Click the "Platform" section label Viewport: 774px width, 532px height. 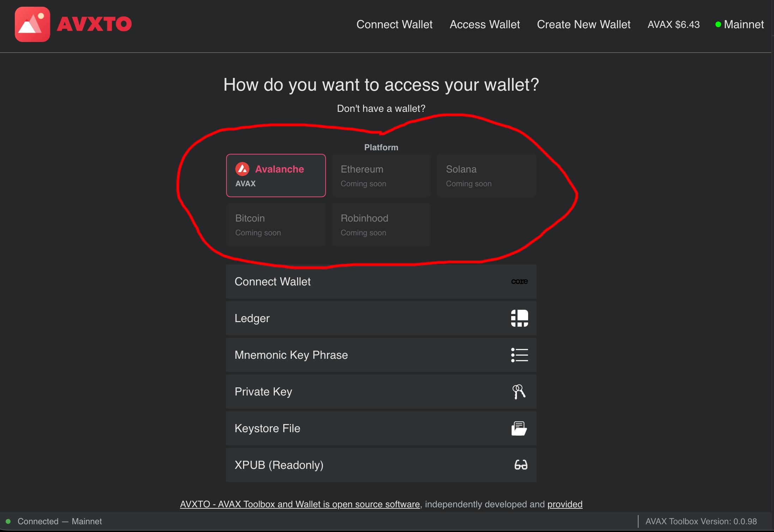click(x=381, y=147)
